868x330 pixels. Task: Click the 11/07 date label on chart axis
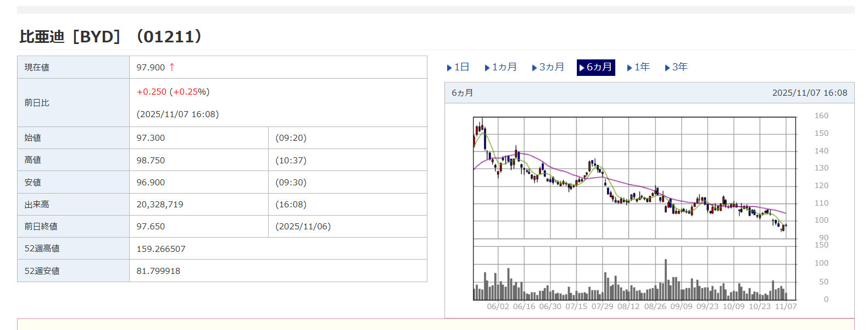786,306
